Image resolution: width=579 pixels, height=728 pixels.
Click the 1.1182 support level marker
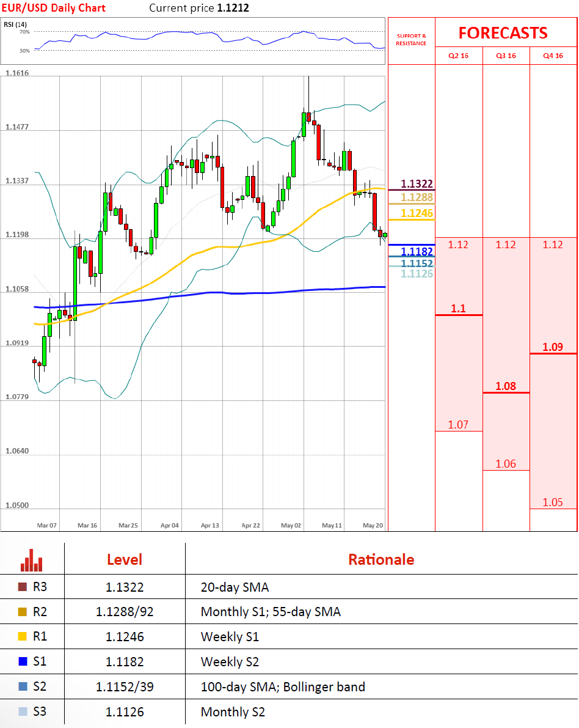click(417, 252)
